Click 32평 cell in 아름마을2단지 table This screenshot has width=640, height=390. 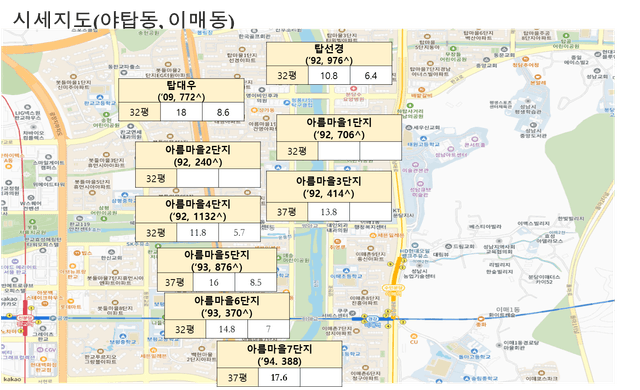[x=156, y=178]
